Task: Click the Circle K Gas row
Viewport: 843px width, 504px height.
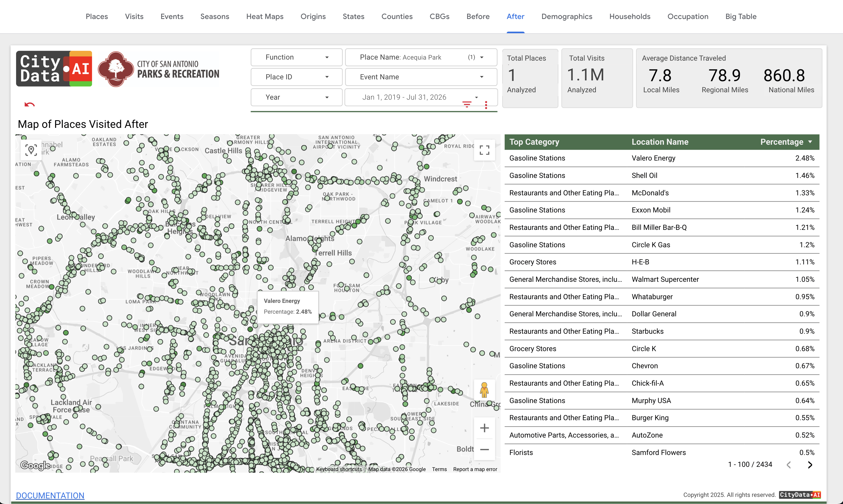Action: (x=662, y=245)
